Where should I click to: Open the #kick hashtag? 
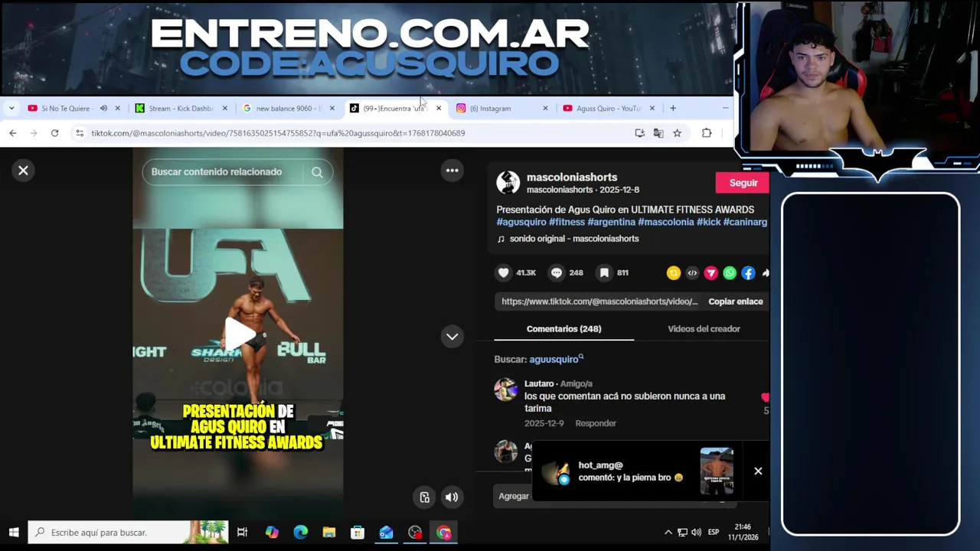[709, 222]
